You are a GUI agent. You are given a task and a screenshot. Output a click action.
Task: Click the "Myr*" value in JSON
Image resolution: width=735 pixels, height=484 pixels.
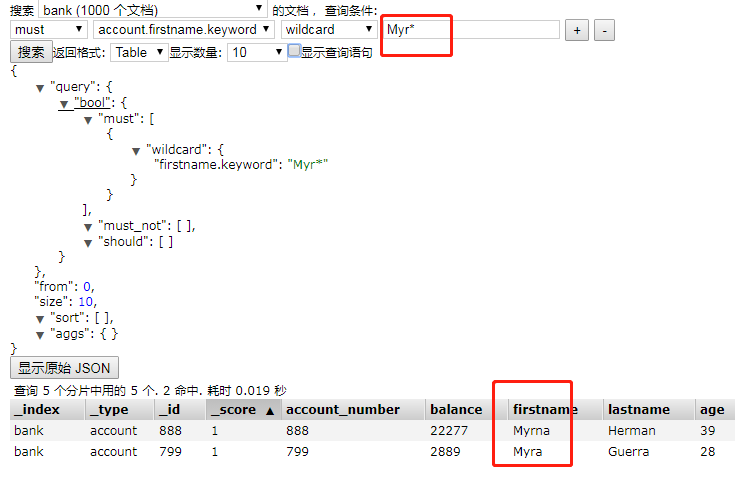308,164
